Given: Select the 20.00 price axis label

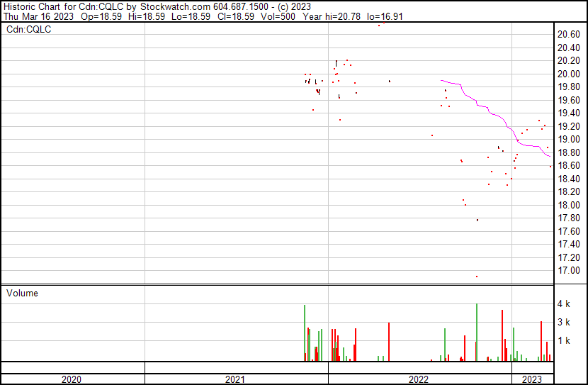Looking at the screenshot, I should (569, 74).
